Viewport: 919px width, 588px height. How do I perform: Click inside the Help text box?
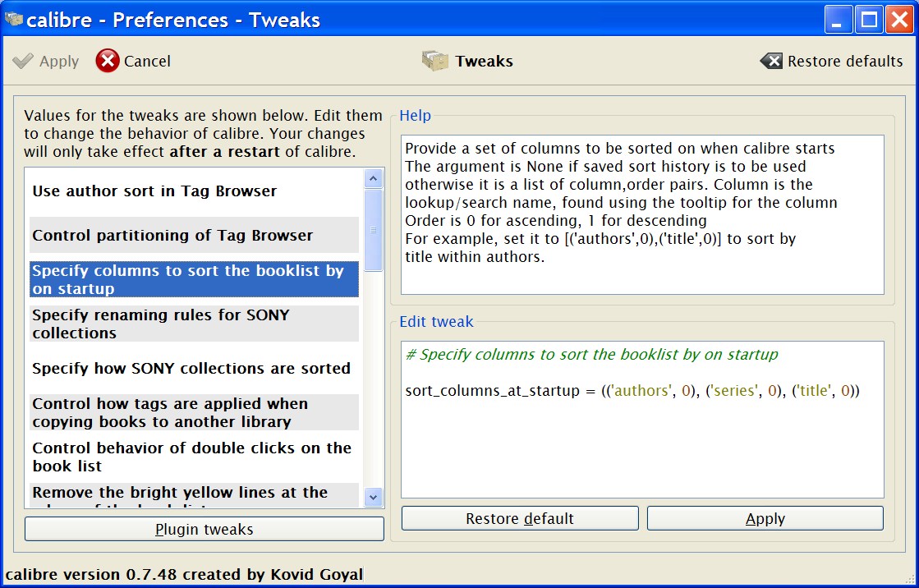641,214
